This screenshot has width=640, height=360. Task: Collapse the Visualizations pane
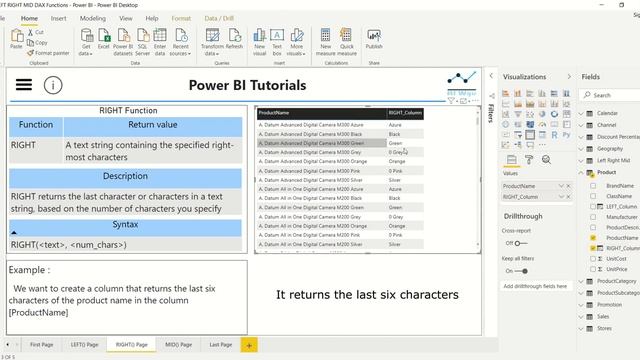[x=569, y=76]
